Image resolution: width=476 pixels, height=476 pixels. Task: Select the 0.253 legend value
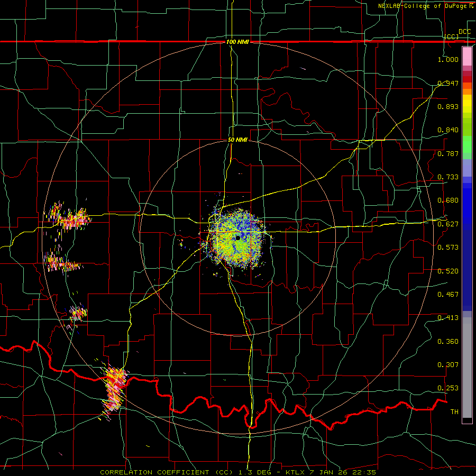(448, 388)
